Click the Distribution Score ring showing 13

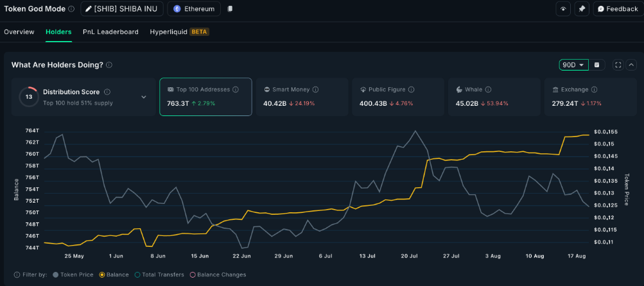pyautogui.click(x=29, y=97)
